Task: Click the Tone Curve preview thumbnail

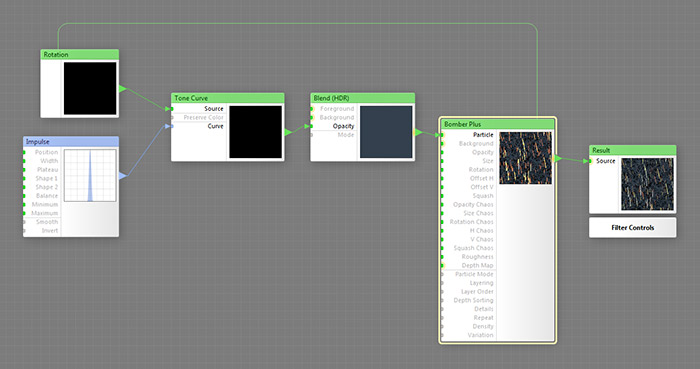Action: (255, 132)
